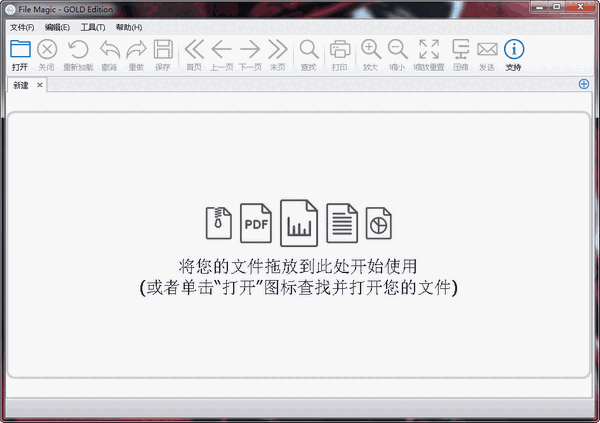Click the hint text 或者单击"打开"图标查找并打开您的文件
Image resolution: width=600 pixels, height=423 pixels.
click(299, 287)
